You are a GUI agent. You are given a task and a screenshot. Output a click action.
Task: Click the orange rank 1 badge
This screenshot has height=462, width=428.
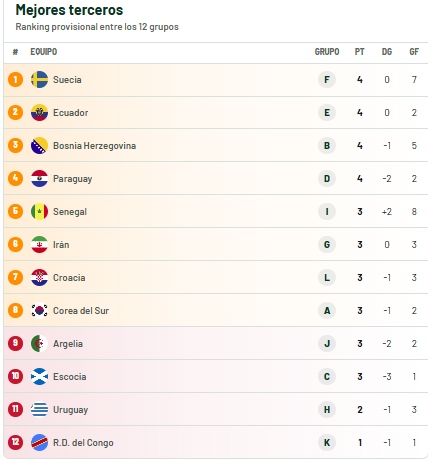tap(15, 80)
